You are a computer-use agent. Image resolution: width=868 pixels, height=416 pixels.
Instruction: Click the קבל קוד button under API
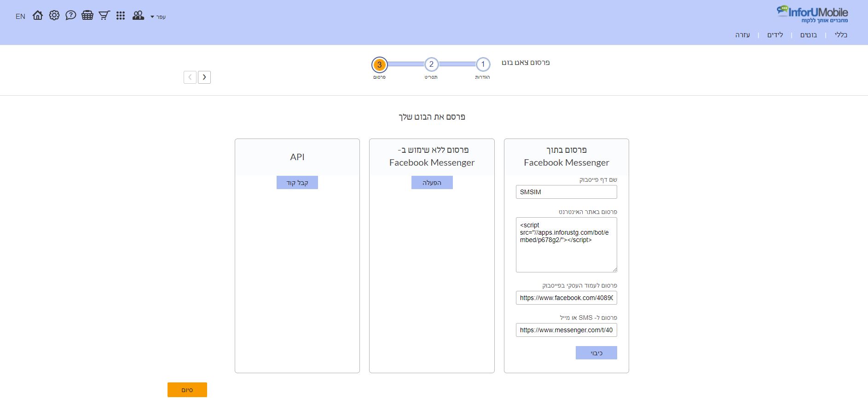(x=297, y=183)
